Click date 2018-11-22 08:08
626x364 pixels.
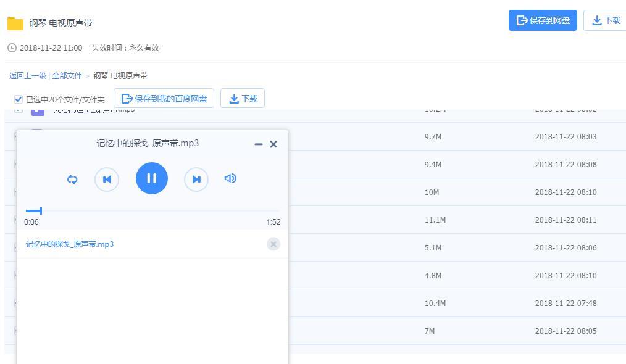[x=565, y=165]
